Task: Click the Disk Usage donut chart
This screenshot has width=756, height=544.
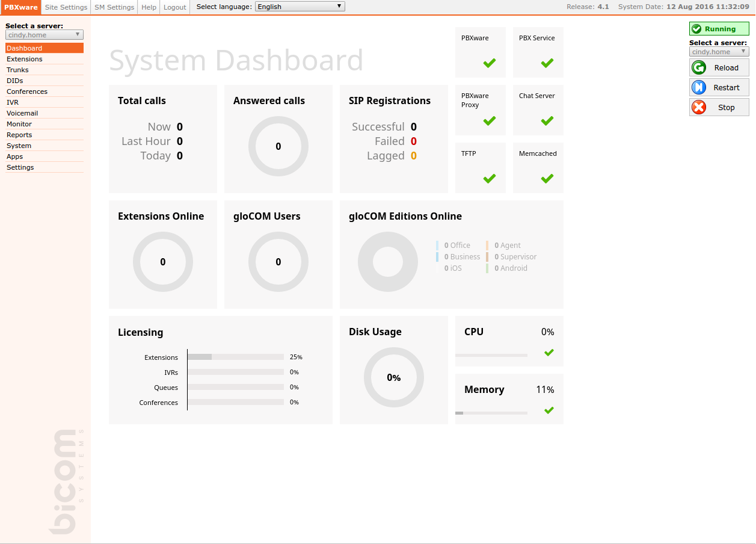Action: coord(394,377)
